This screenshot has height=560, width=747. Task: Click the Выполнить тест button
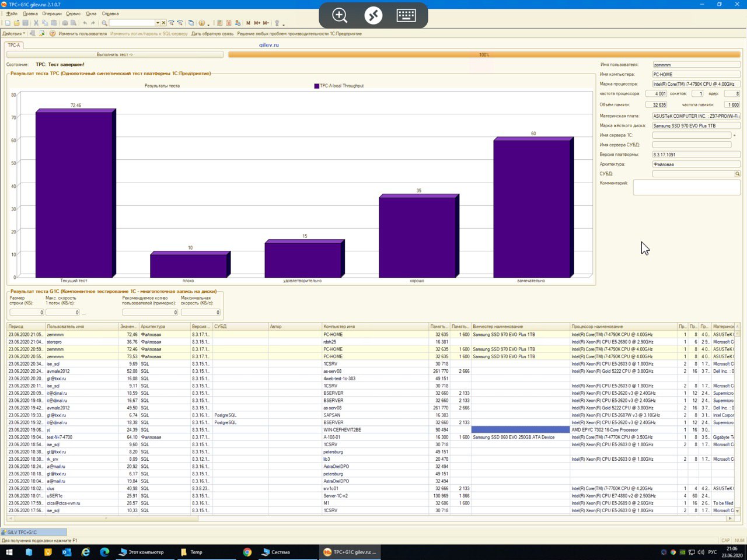115,54
